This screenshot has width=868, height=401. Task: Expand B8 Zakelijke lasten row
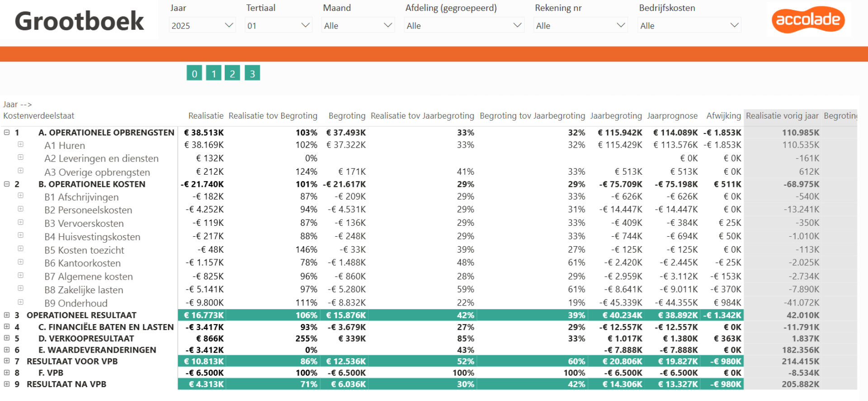point(20,288)
